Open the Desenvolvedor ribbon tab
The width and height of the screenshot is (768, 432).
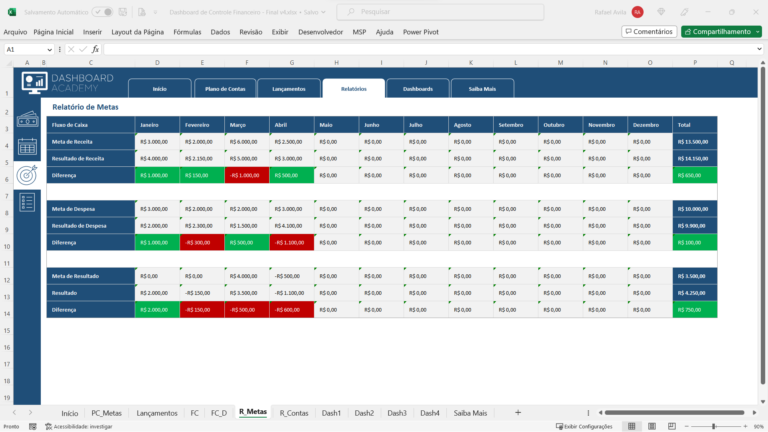320,32
